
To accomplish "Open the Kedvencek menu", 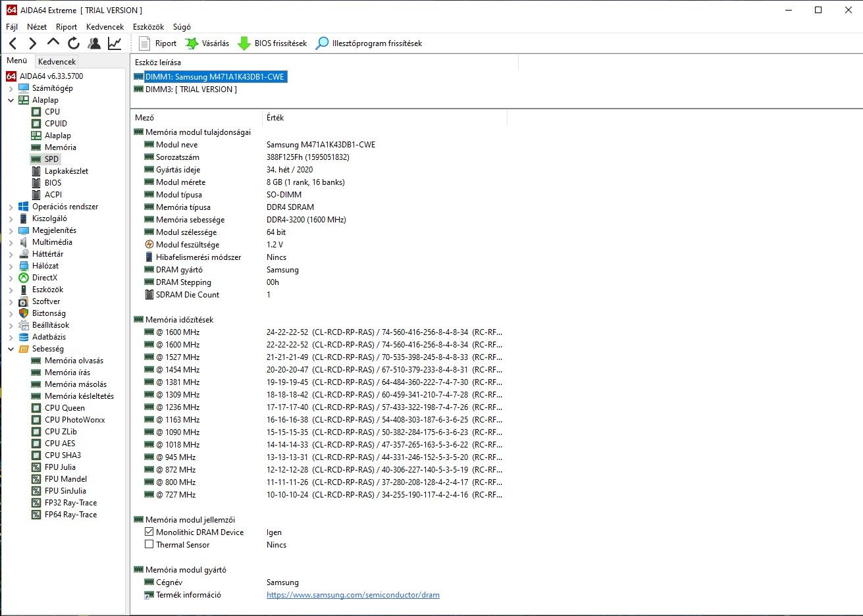I will 105,27.
